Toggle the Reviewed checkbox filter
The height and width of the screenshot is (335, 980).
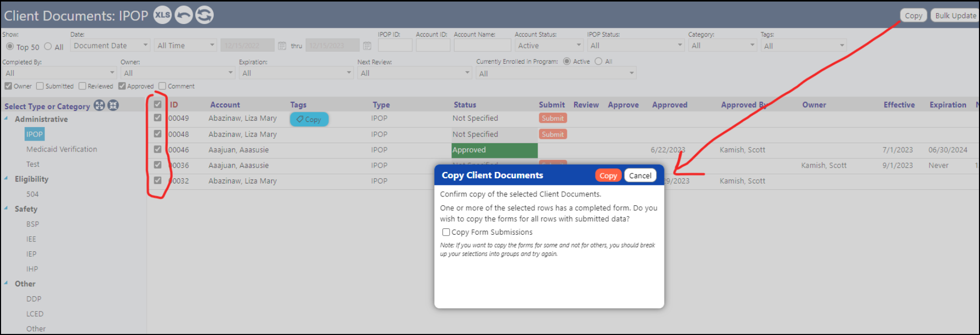83,86
